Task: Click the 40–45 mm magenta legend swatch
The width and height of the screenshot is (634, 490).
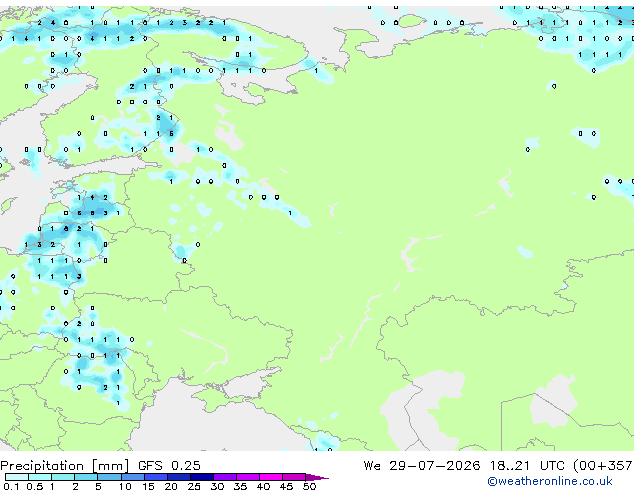Action: coord(271,477)
